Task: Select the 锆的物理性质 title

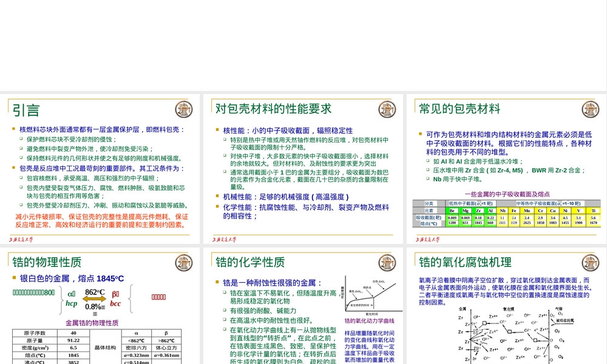Action: click(x=47, y=262)
